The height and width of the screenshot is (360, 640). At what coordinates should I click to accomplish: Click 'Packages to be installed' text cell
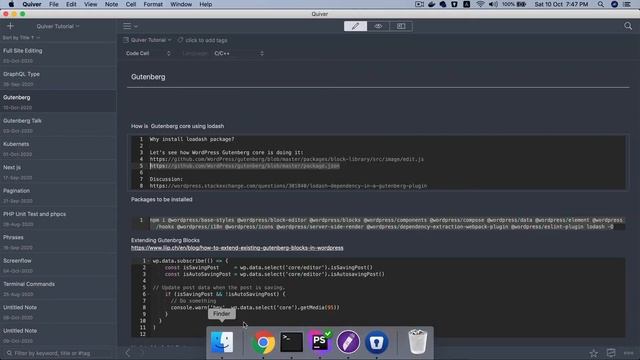162,200
